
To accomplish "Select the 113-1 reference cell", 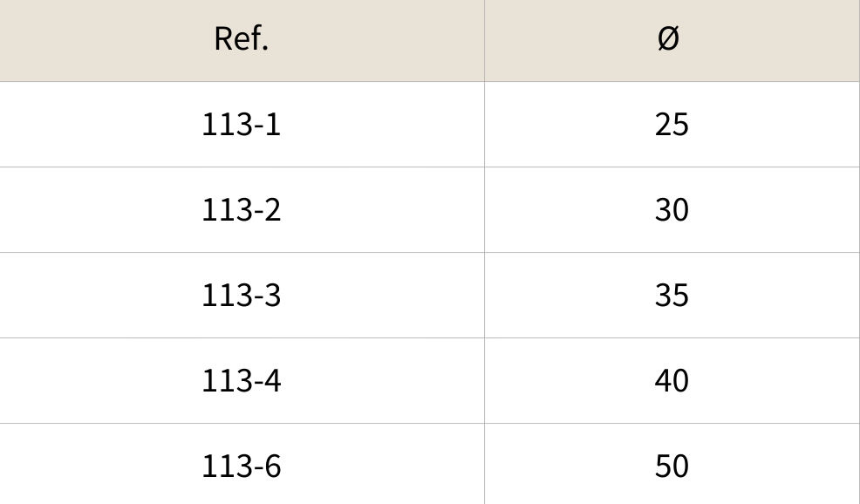I will [241, 125].
